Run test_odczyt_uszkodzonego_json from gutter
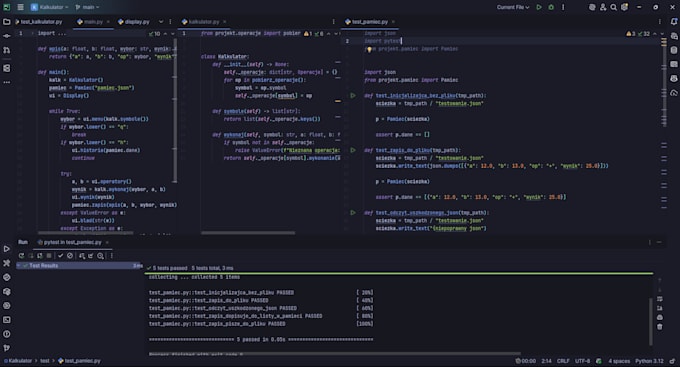680x367 pixels. click(353, 213)
